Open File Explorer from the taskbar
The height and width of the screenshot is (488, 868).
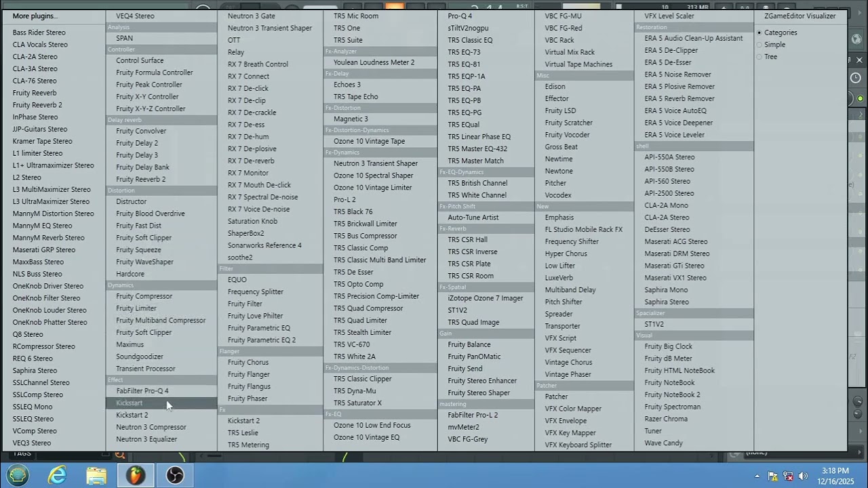(96, 476)
